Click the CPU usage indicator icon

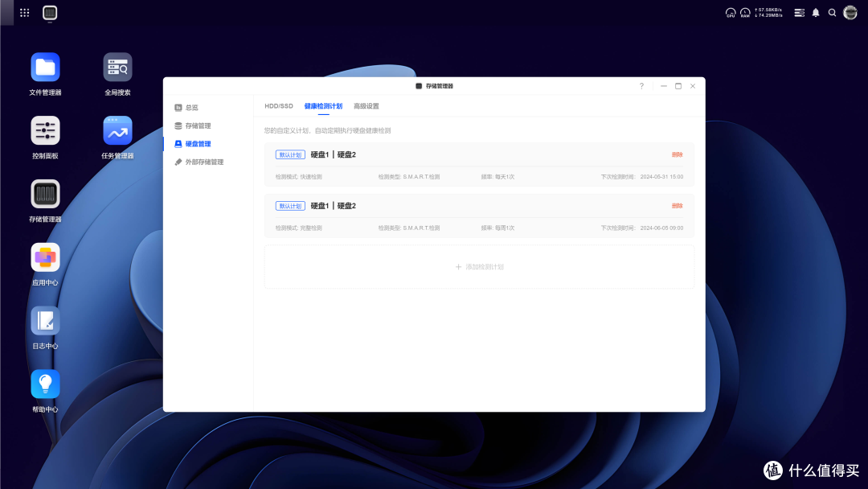pos(731,13)
